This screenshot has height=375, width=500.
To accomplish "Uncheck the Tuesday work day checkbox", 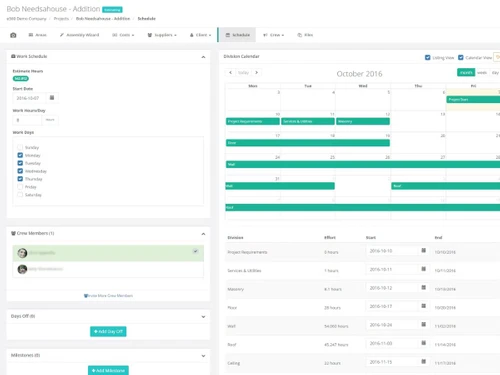I will pyautogui.click(x=20, y=163).
